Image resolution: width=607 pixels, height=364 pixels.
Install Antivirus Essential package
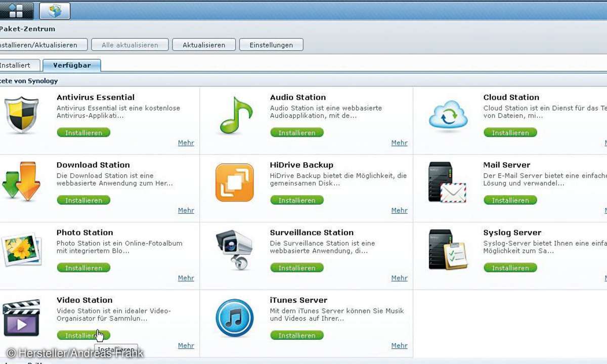[83, 133]
